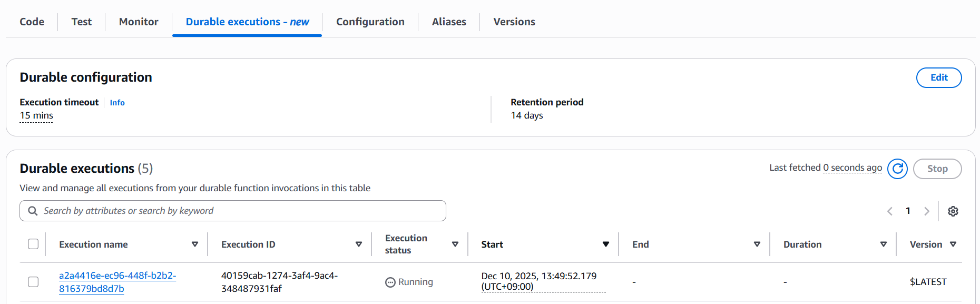Sort by End column arrow

pyautogui.click(x=757, y=244)
